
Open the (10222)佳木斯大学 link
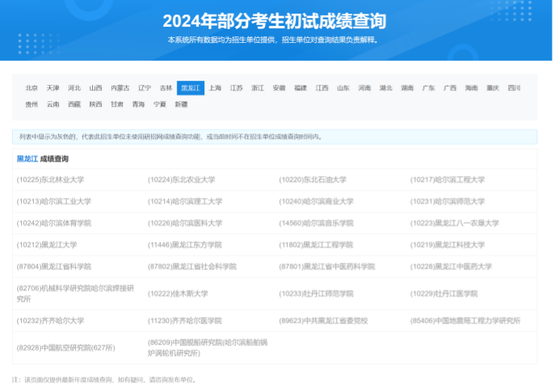[x=178, y=293]
